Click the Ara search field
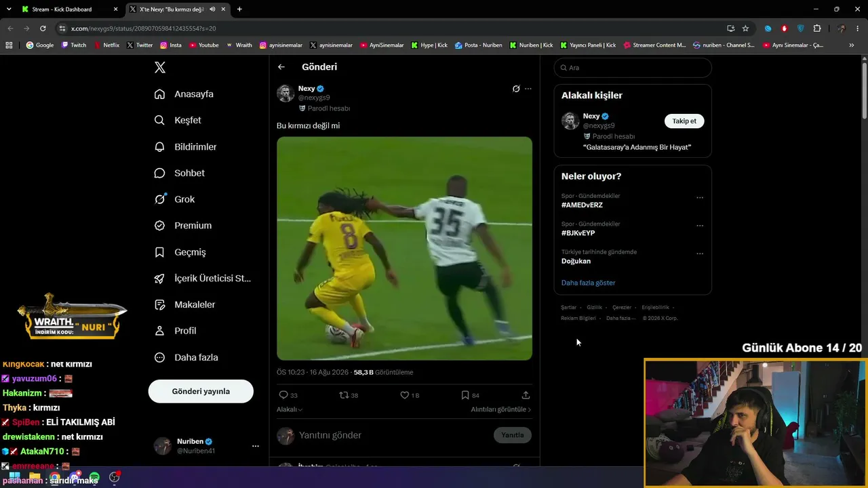 (633, 68)
